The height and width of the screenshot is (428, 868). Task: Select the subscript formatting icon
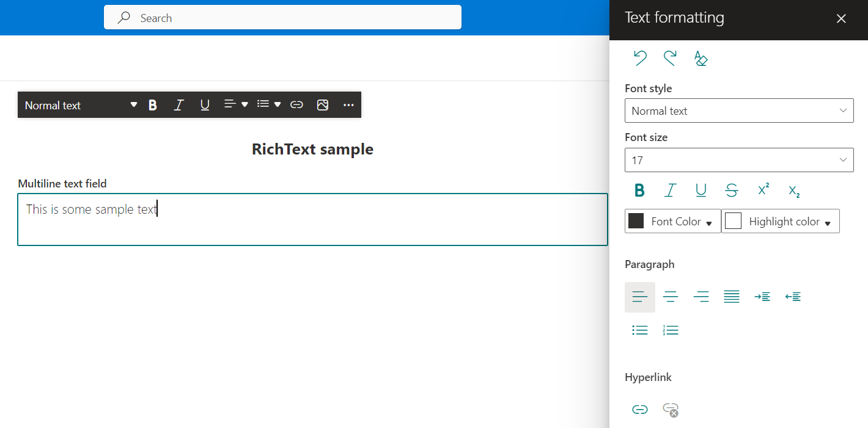[793, 190]
